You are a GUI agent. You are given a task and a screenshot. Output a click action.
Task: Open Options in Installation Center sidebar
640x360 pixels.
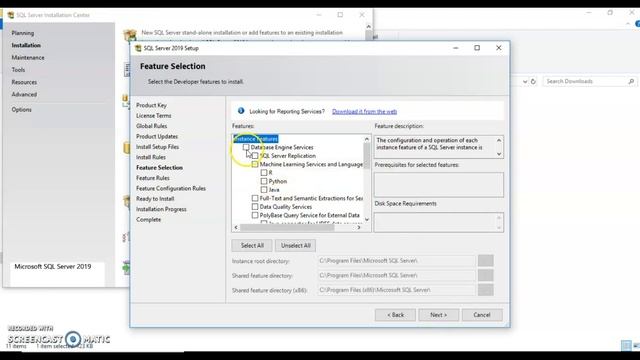(22, 109)
